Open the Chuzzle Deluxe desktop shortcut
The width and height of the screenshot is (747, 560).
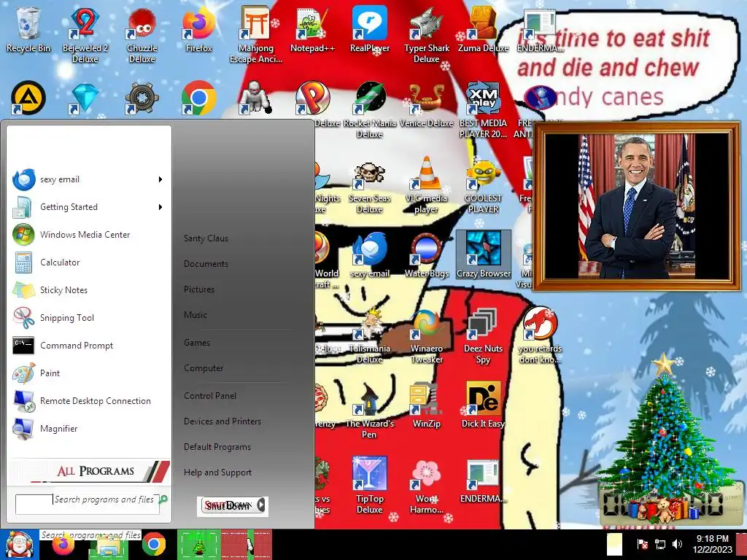tap(142, 34)
